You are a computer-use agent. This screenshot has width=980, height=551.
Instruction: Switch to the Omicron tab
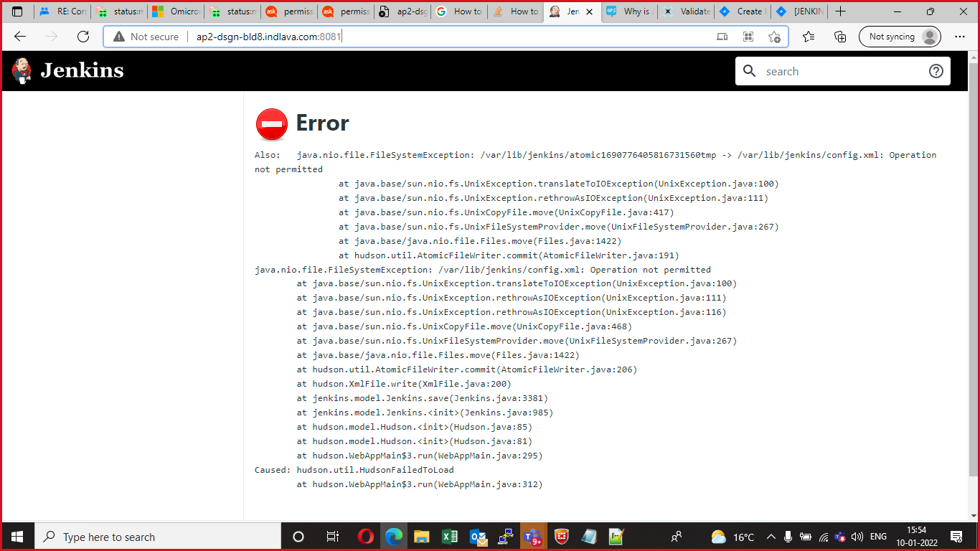pos(176,11)
